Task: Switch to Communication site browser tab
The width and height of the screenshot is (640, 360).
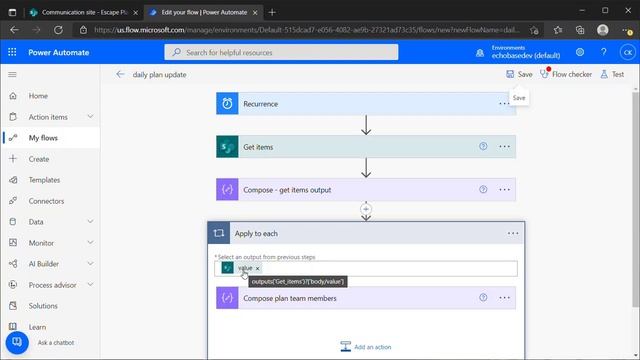Action: pos(84,12)
